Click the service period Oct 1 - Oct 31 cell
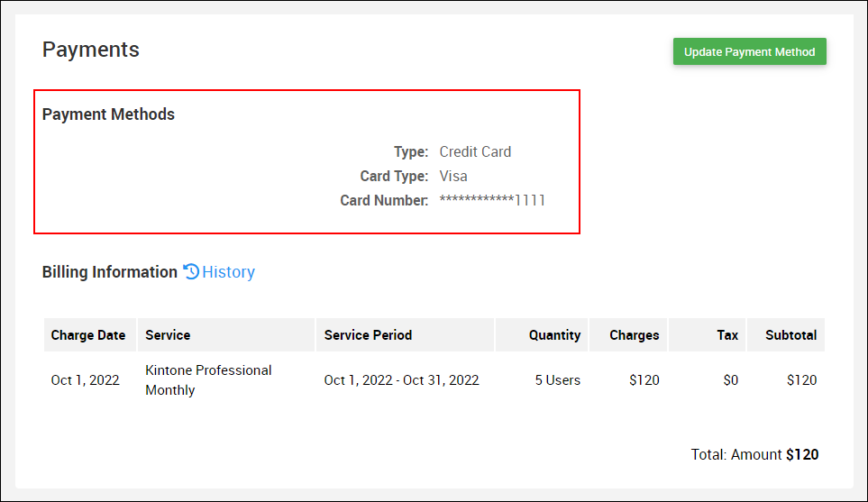868x502 pixels. [401, 380]
